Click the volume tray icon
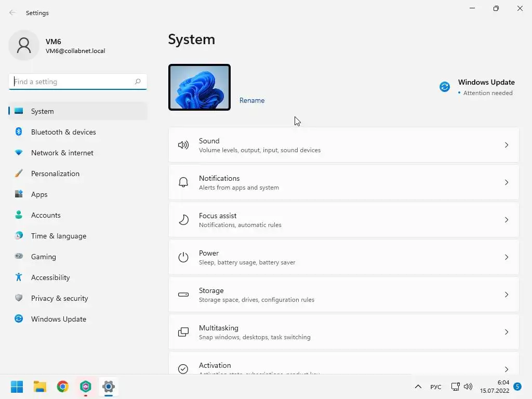Image resolution: width=532 pixels, height=399 pixels. click(x=468, y=387)
